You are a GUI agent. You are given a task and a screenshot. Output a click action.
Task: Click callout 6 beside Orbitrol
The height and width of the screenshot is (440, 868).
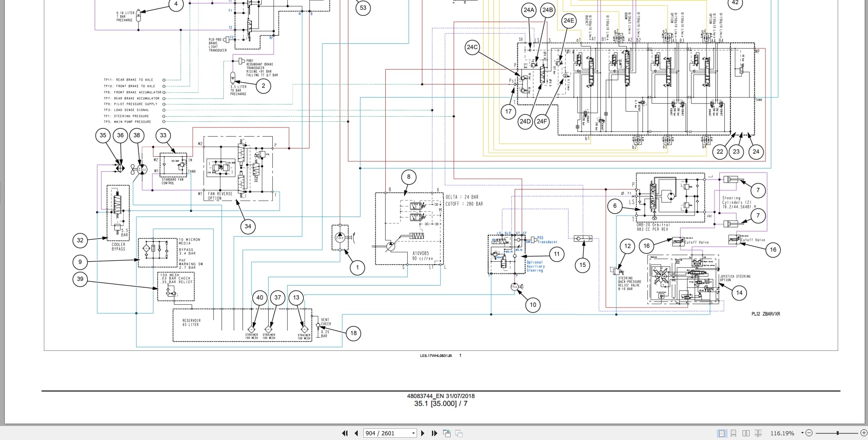[x=615, y=206]
